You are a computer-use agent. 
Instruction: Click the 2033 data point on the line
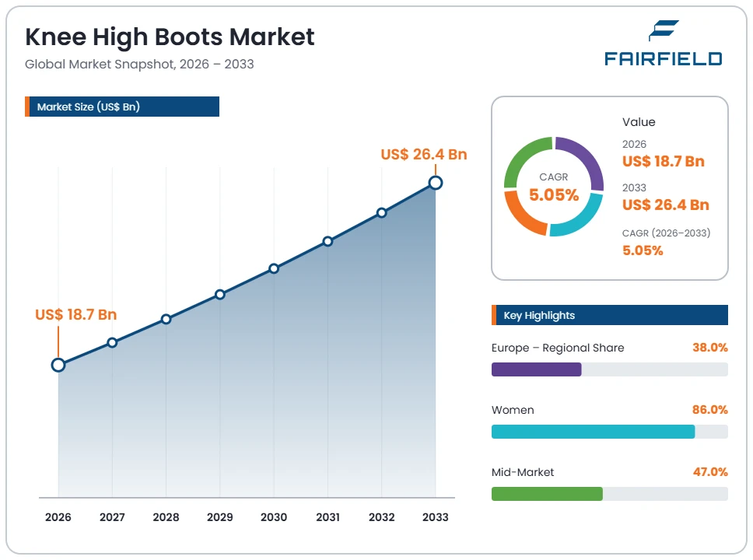(x=436, y=183)
